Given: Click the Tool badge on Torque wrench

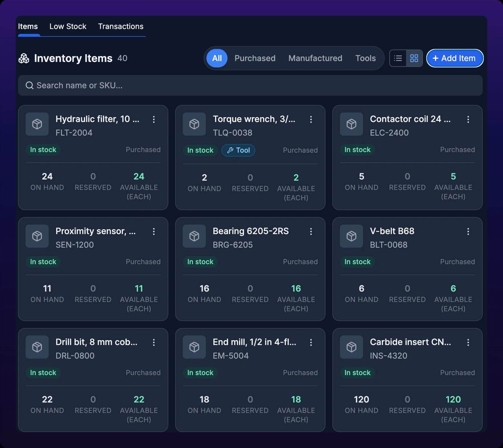Looking at the screenshot, I should click(x=238, y=150).
